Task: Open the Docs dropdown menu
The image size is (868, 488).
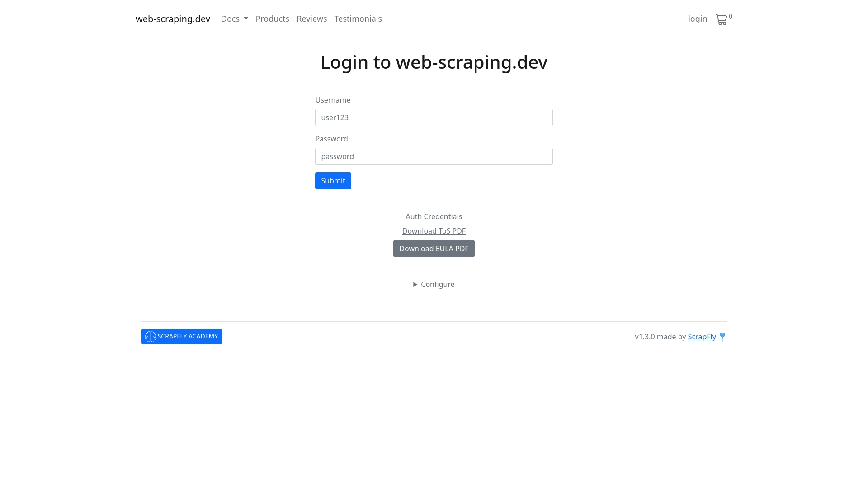Action: [x=234, y=19]
